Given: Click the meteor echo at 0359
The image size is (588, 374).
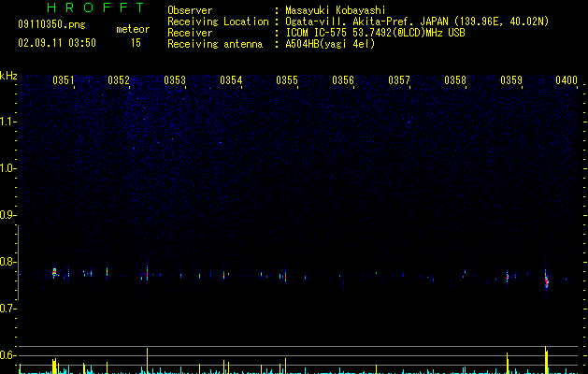Looking at the screenshot, I should [507, 277].
